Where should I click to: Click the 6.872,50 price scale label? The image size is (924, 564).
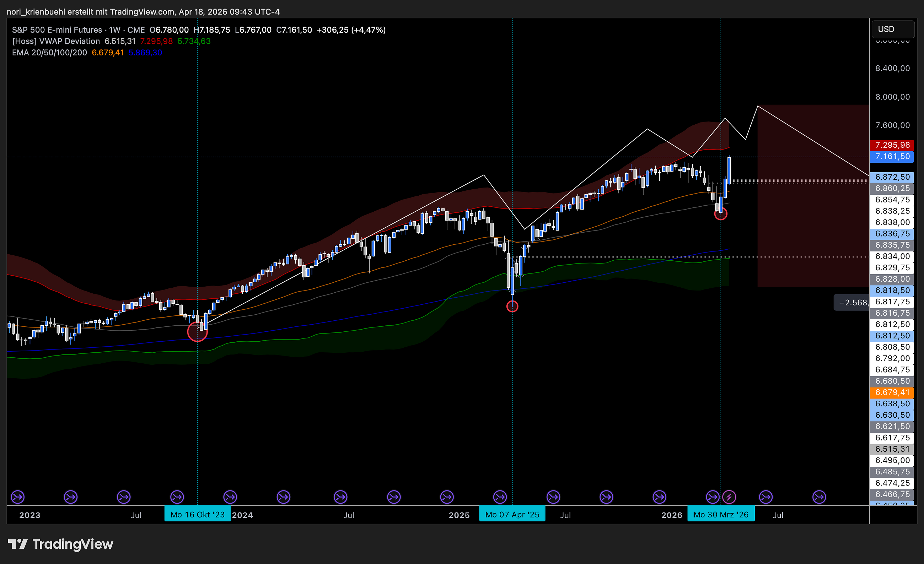click(x=892, y=177)
